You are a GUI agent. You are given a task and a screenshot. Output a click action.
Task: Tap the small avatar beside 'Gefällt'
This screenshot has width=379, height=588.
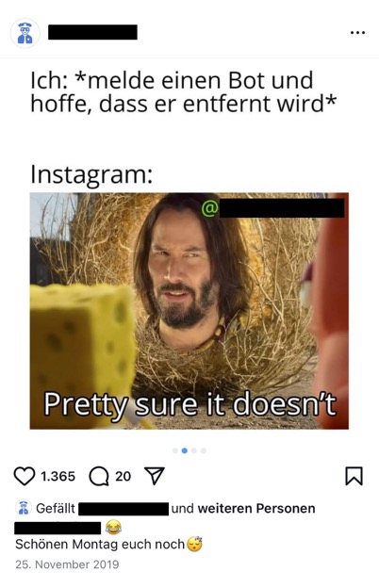pyautogui.click(x=24, y=508)
